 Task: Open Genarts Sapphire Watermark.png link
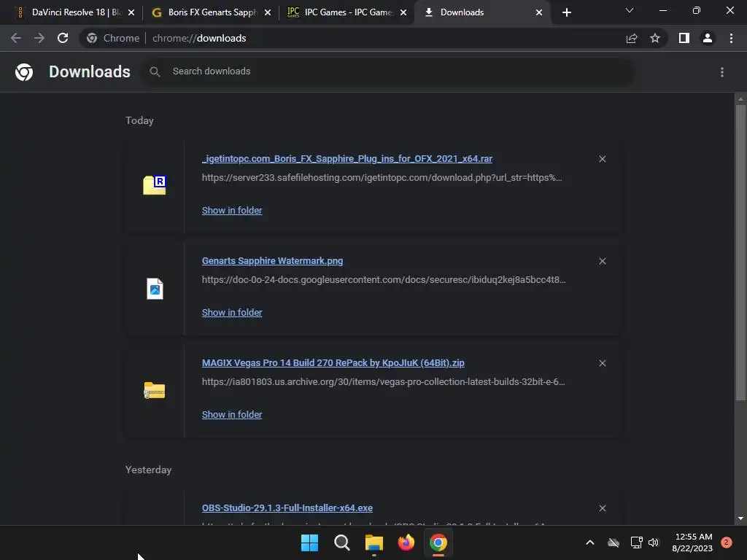click(x=273, y=261)
